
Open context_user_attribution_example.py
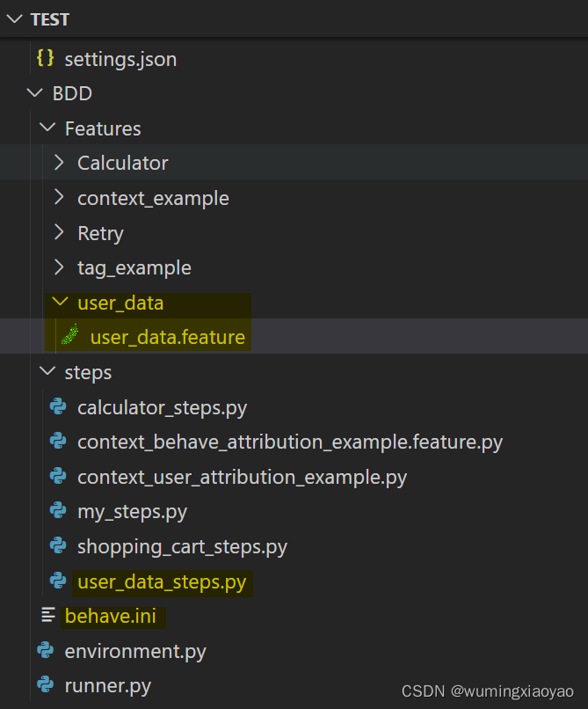point(243,476)
